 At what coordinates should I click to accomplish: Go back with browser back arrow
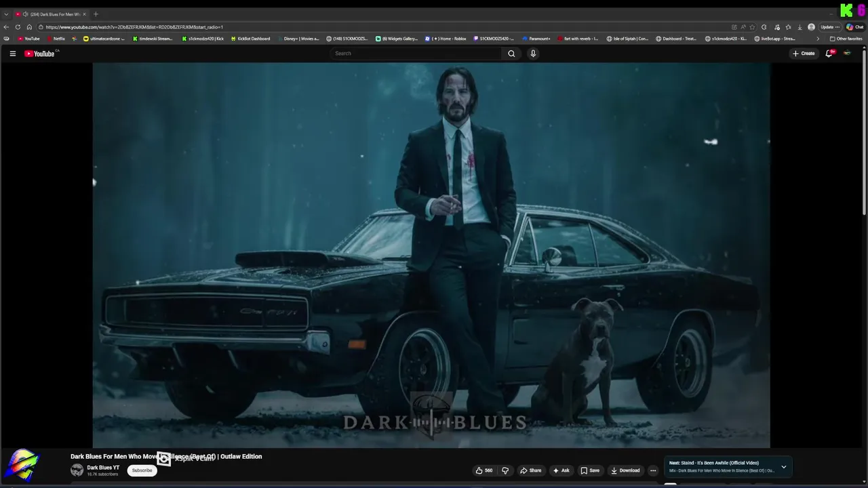[x=6, y=27]
